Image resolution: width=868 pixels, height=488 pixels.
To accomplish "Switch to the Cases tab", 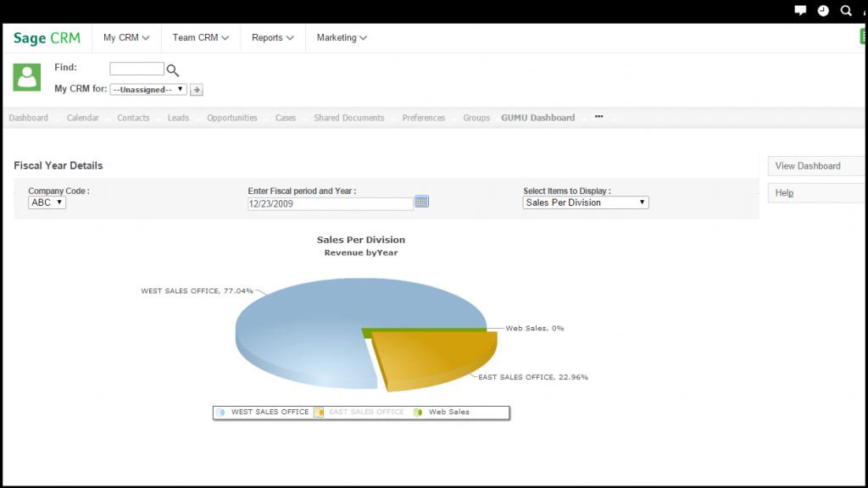I will tap(286, 118).
